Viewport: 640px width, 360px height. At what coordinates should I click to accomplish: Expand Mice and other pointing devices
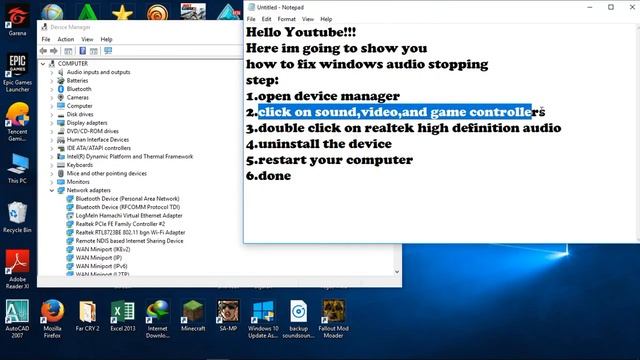[x=52, y=173]
